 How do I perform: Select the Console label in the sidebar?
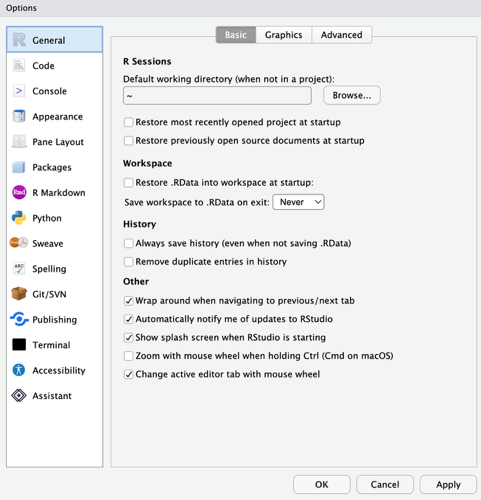point(49,91)
